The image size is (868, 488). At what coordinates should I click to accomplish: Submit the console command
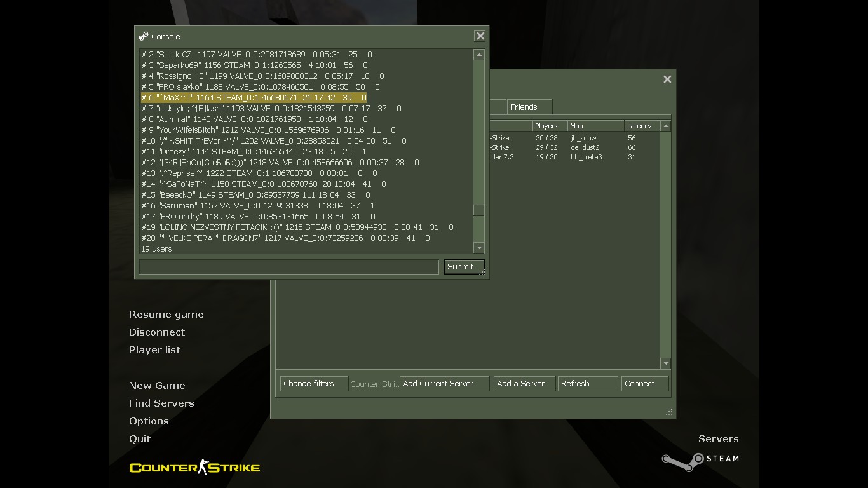pos(464,267)
